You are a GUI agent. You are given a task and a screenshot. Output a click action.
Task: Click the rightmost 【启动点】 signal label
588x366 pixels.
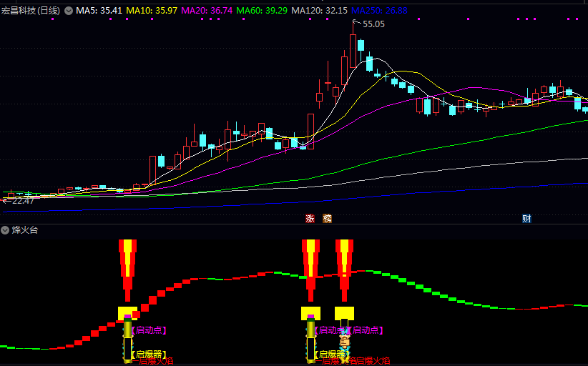point(366,330)
